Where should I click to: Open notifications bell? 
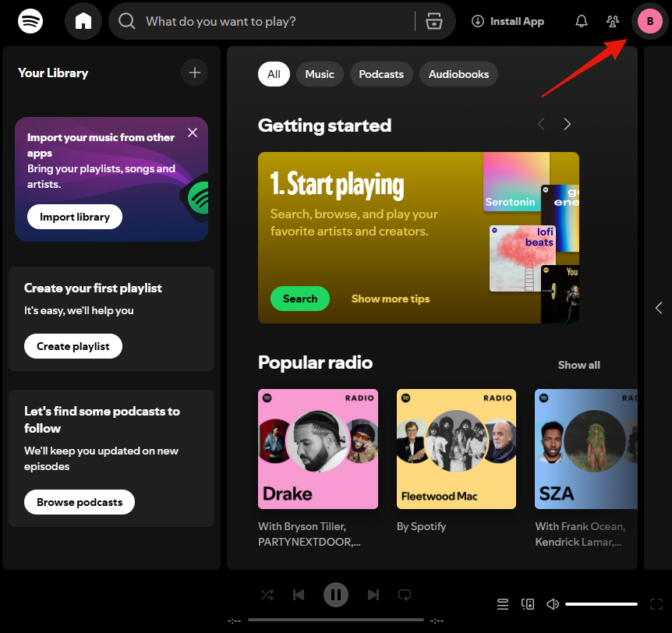(581, 21)
